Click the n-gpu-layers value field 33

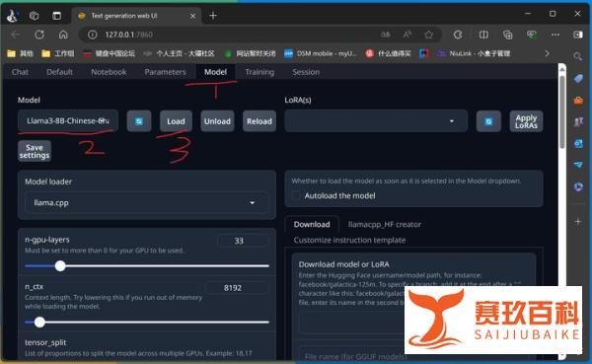click(244, 241)
